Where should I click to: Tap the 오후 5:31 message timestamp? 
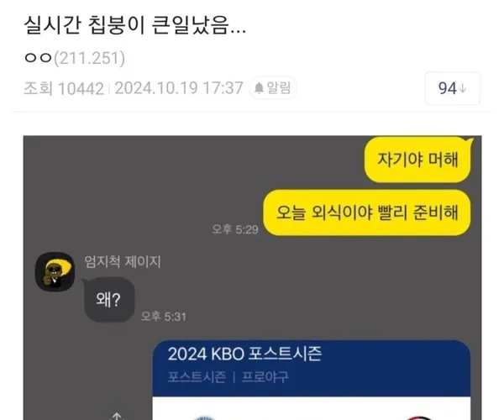point(164,317)
